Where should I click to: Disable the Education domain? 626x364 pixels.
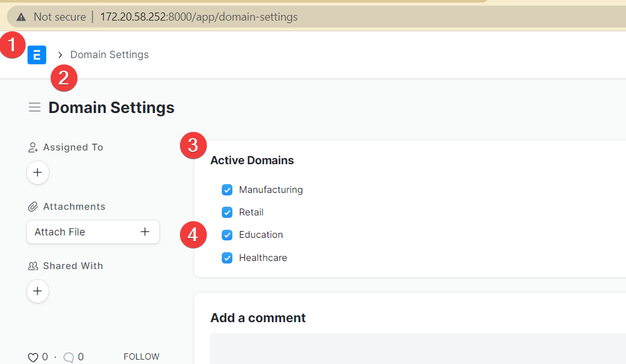click(227, 235)
